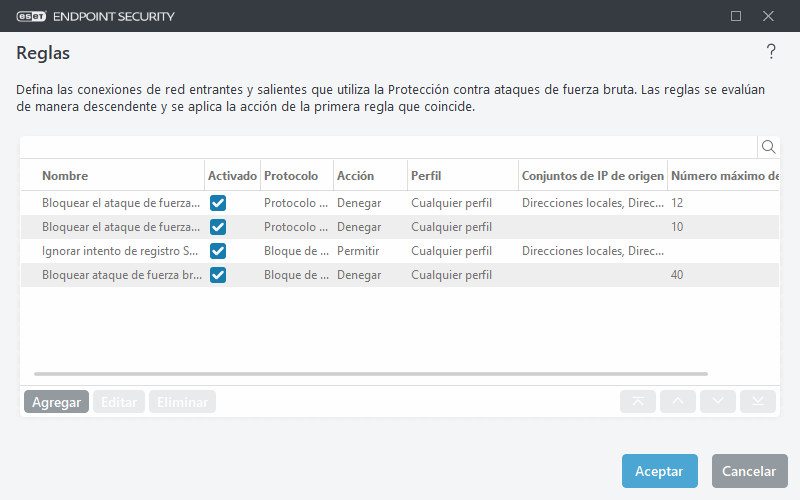This screenshot has width=800, height=500.
Task: Click the maximum value 12 cell
Action: pos(677,203)
